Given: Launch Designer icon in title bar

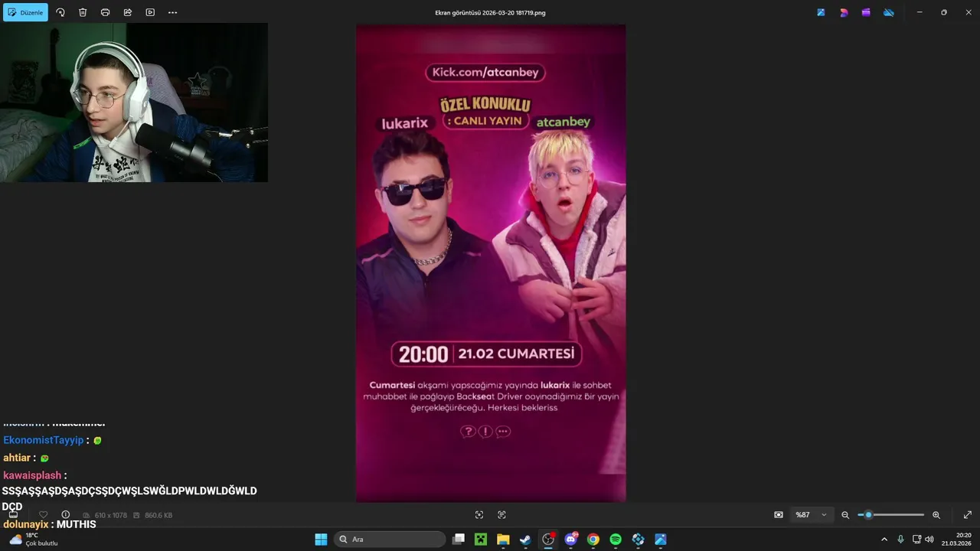Looking at the screenshot, I should (844, 12).
